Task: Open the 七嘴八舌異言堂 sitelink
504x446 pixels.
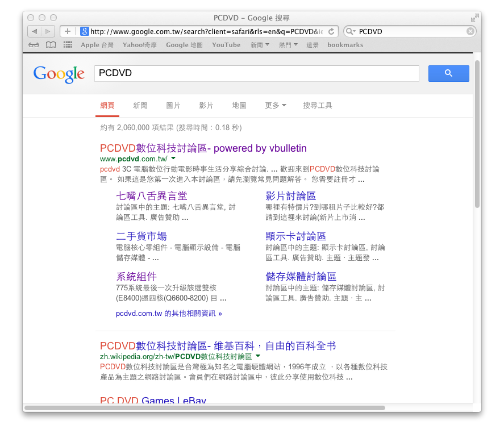Action: coord(151,195)
